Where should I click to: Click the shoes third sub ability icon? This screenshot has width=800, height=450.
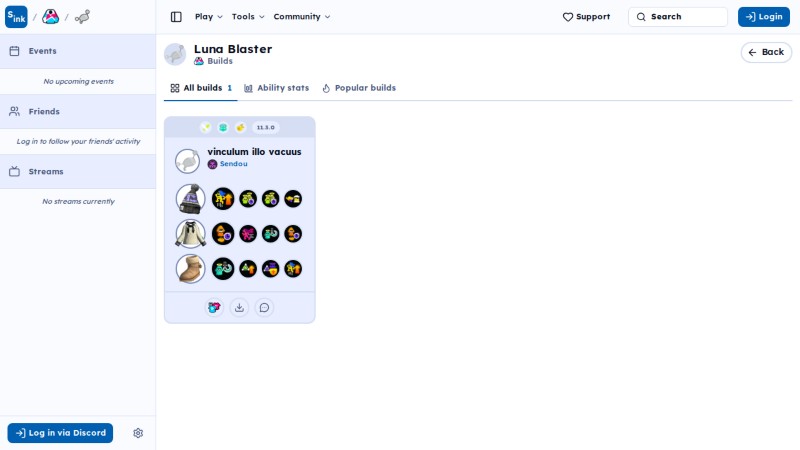click(293, 268)
